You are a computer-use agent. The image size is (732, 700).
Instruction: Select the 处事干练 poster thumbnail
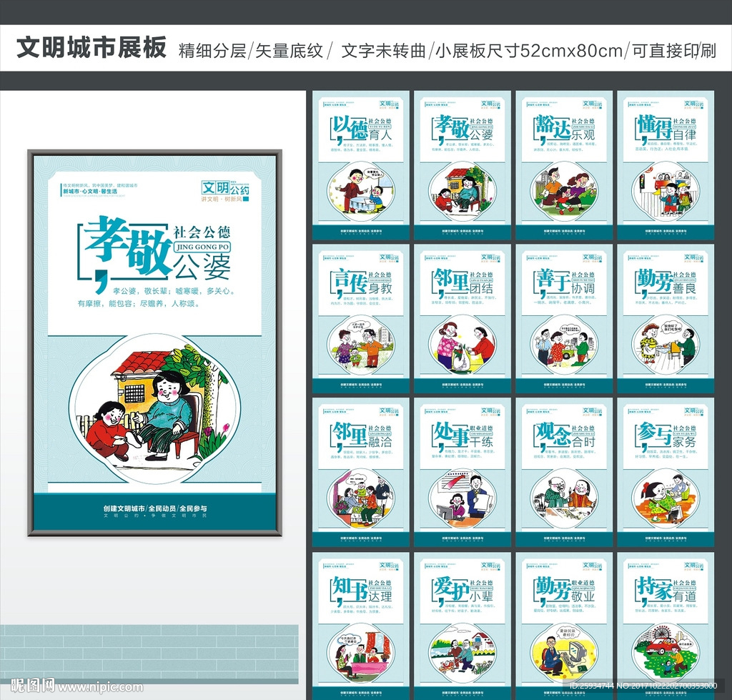(463, 472)
